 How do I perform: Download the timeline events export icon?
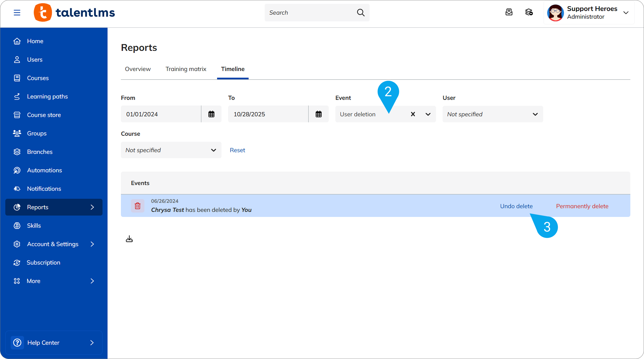click(x=129, y=239)
